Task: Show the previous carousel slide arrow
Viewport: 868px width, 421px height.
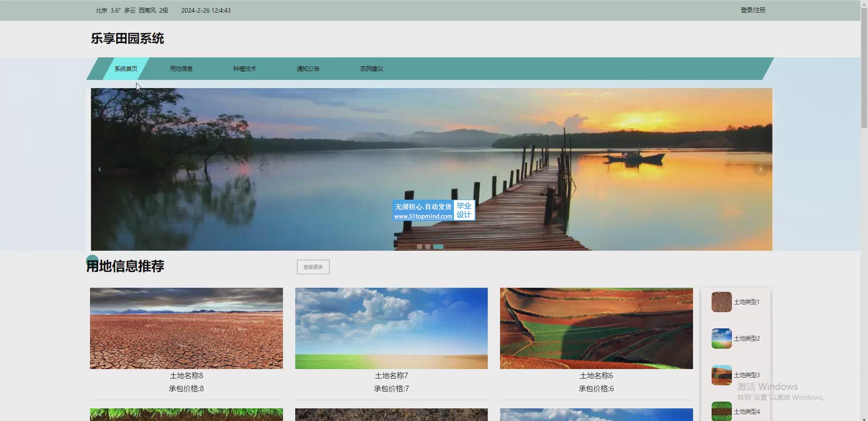Action: pos(100,169)
